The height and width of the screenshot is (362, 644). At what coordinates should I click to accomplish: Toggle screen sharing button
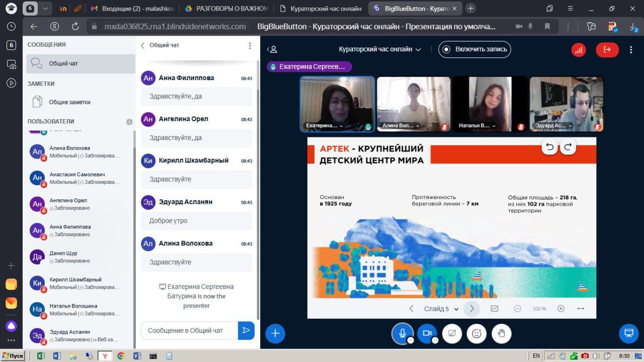[452, 333]
